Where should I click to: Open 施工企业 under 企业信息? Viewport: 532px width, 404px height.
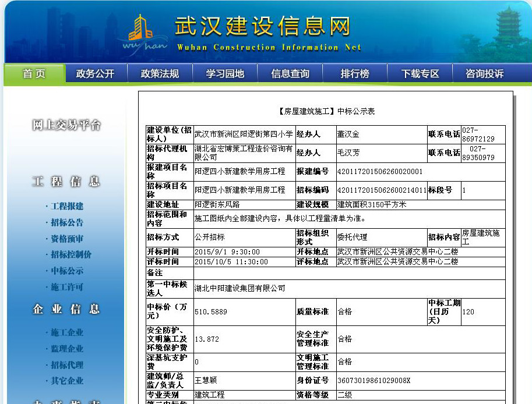pos(66,332)
